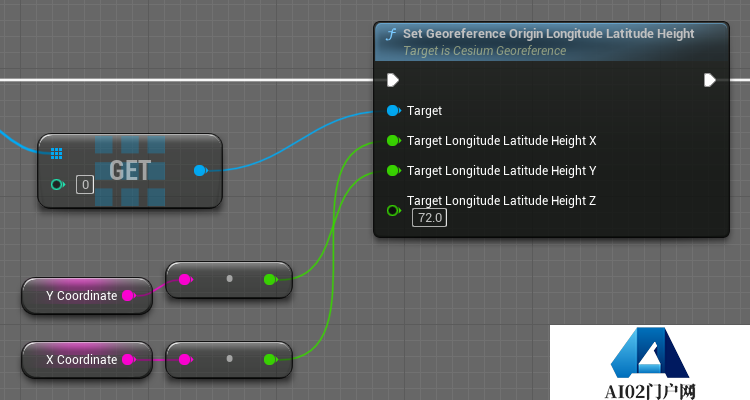The image size is (750, 400).
Task: Click the execution input pin on Set Georeference node
Action: pos(393,80)
